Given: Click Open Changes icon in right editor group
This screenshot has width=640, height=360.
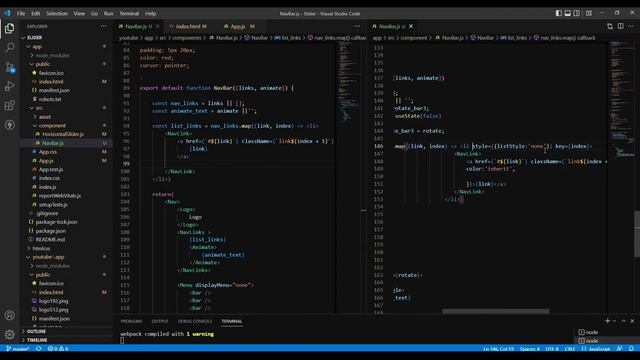Looking at the screenshot, I should pyautogui.click(x=610, y=26).
